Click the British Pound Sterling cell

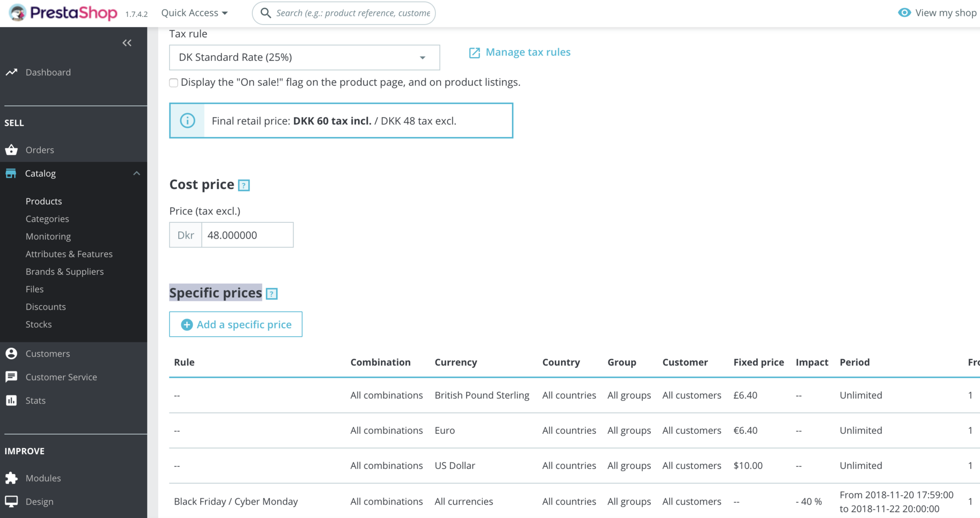(x=482, y=395)
